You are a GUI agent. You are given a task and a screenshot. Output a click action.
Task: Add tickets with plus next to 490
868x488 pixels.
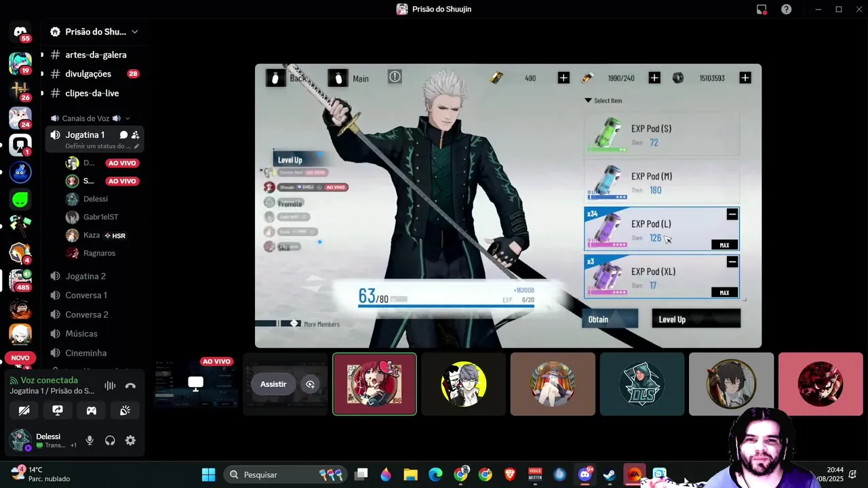click(564, 78)
